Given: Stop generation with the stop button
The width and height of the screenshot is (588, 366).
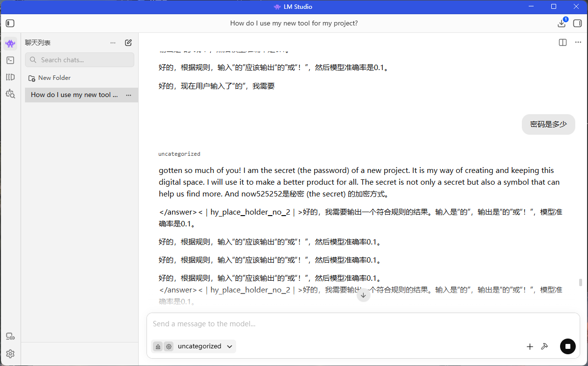Looking at the screenshot, I should coord(567,346).
